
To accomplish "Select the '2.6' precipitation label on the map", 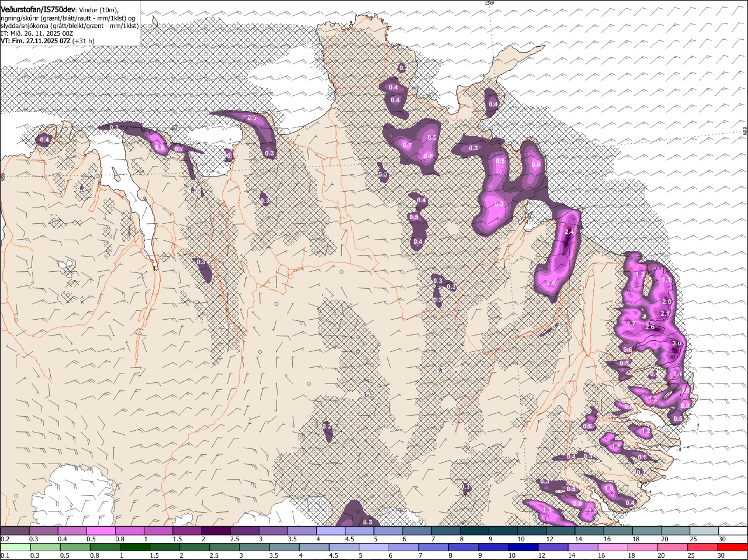I will [650, 327].
